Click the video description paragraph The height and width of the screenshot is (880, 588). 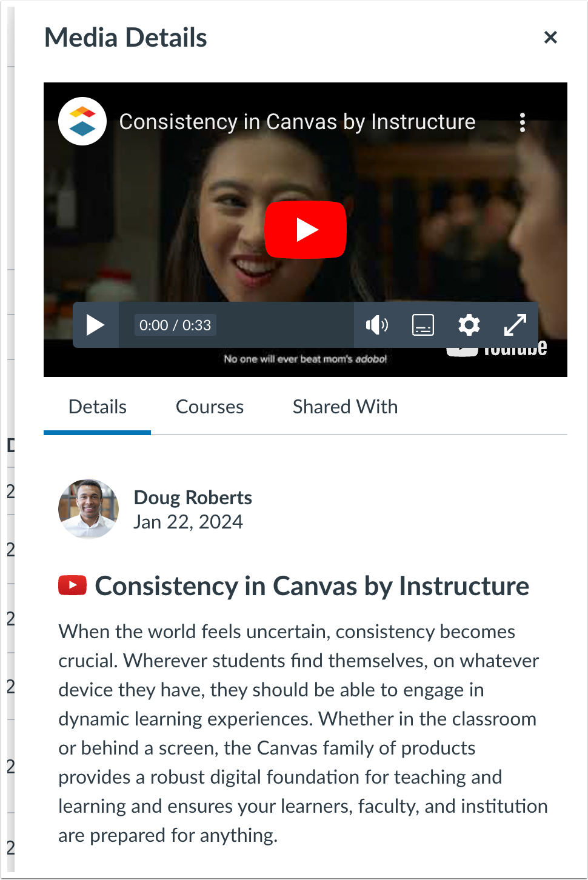(303, 733)
